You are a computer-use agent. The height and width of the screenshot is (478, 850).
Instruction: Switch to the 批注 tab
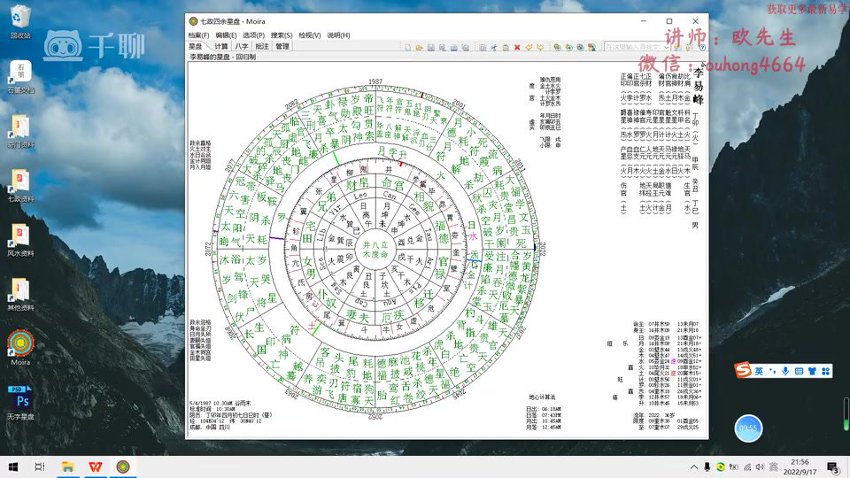(262, 47)
